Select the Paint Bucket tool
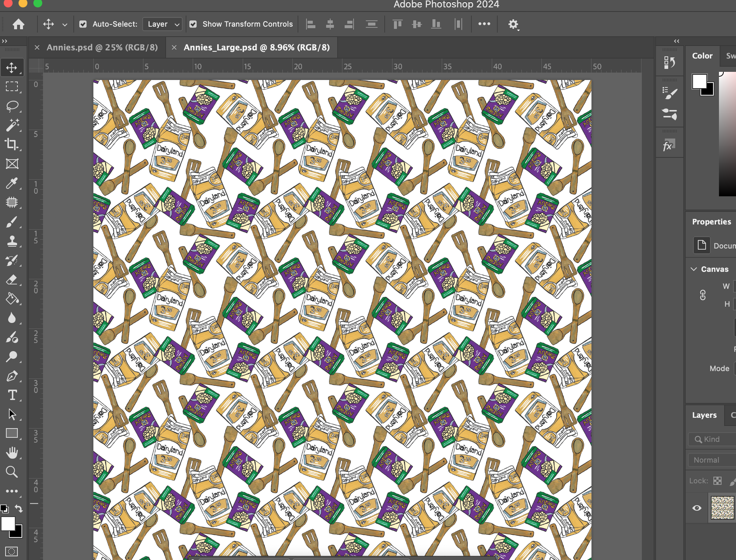The width and height of the screenshot is (736, 560). [12, 299]
